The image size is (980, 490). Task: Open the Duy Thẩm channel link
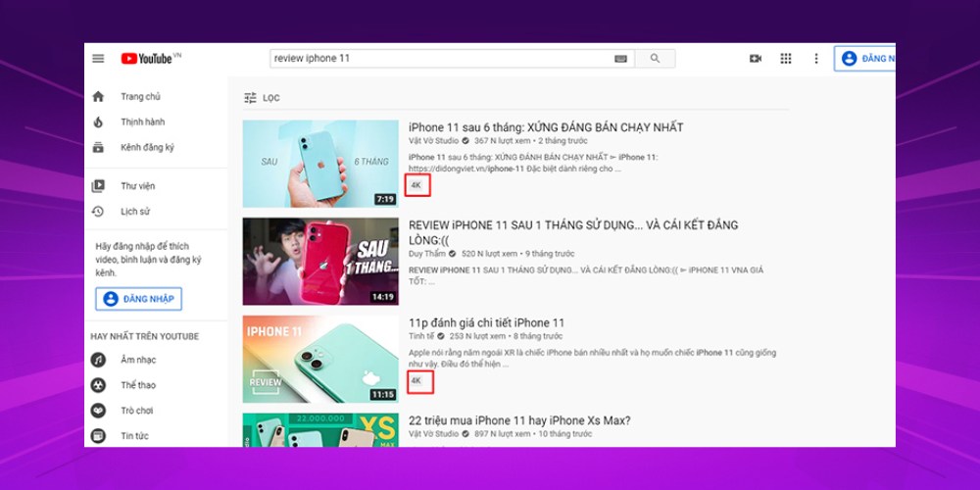point(427,254)
